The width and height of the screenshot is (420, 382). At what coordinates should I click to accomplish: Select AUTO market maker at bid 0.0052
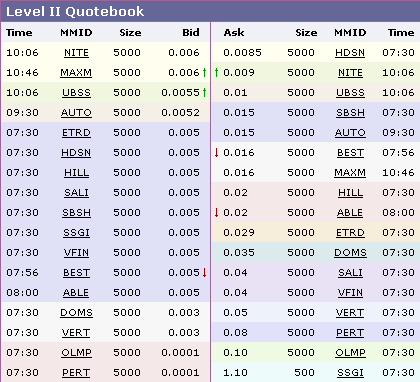point(76,113)
